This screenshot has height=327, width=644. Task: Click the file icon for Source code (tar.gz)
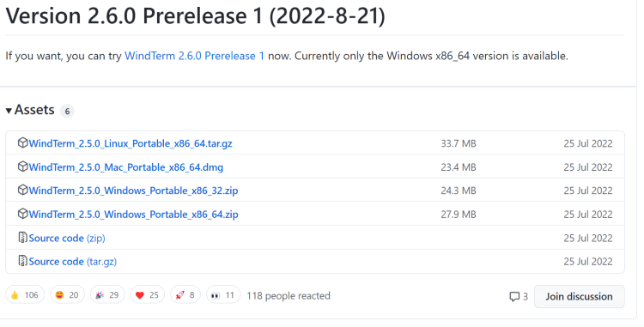[22, 261]
